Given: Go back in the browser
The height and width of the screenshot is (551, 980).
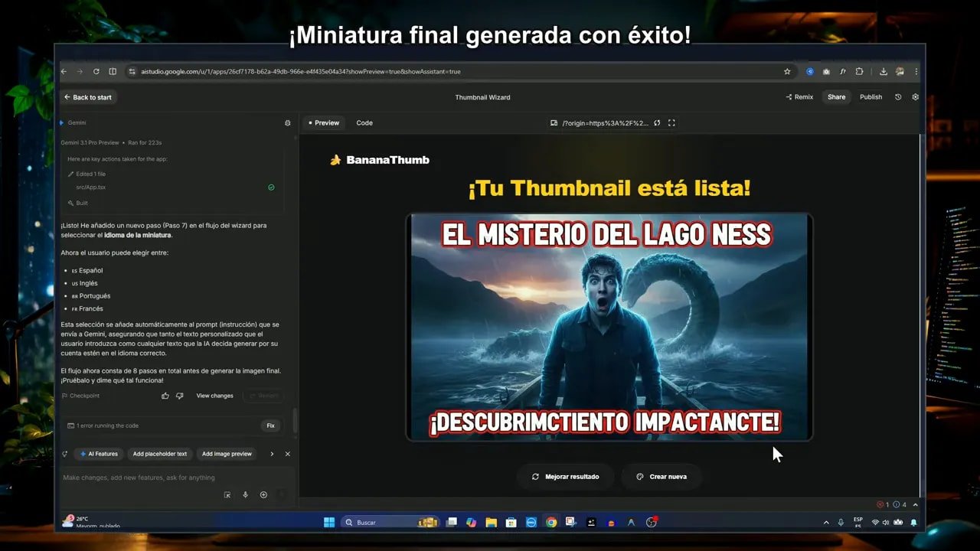Looking at the screenshot, I should tap(64, 71).
